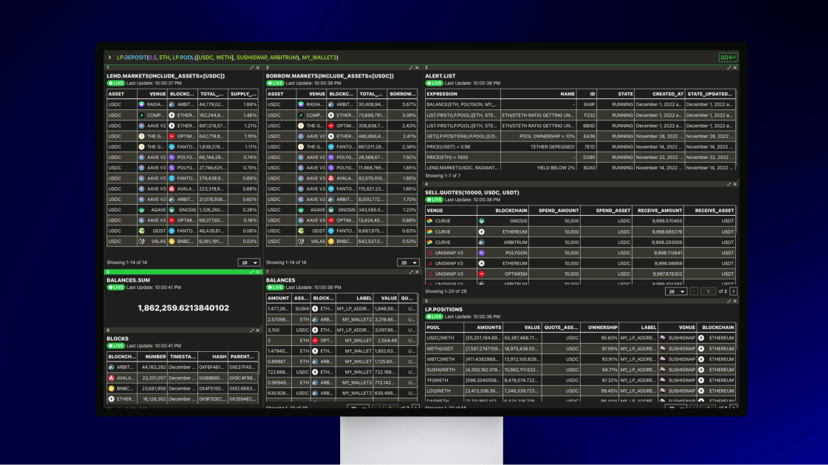Click the command prompt chevron icon
Viewport: 828px width, 465px height.
[x=110, y=58]
